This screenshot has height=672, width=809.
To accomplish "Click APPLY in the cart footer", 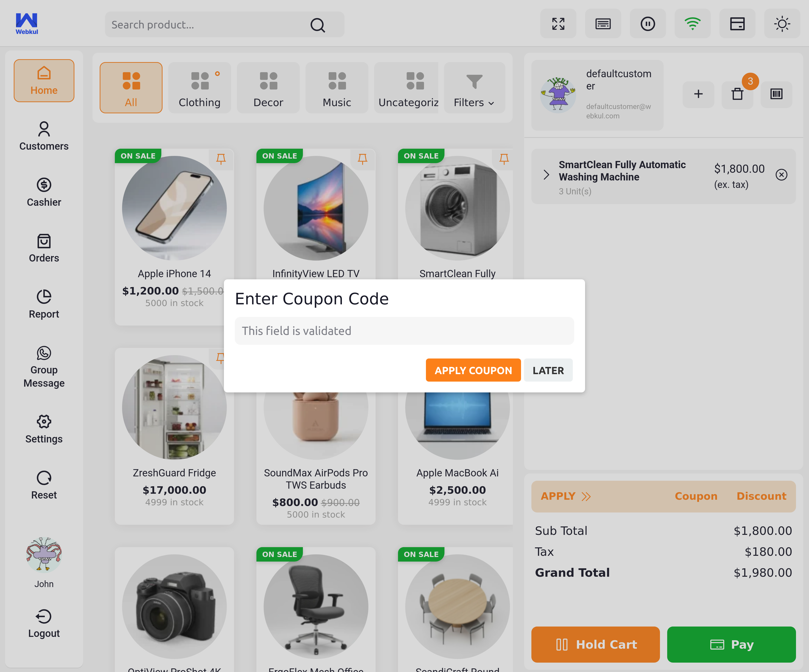I will click(566, 496).
